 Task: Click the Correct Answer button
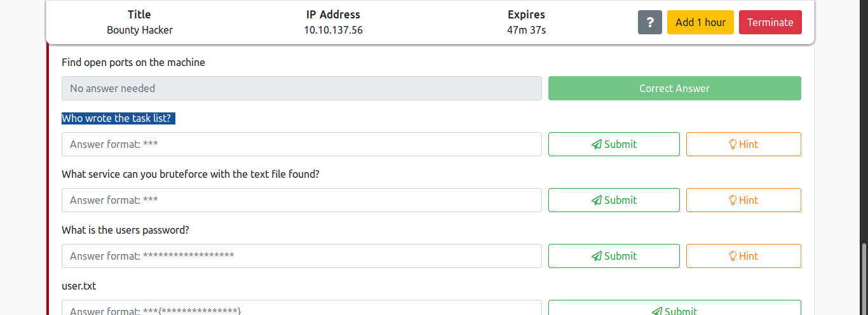point(674,88)
